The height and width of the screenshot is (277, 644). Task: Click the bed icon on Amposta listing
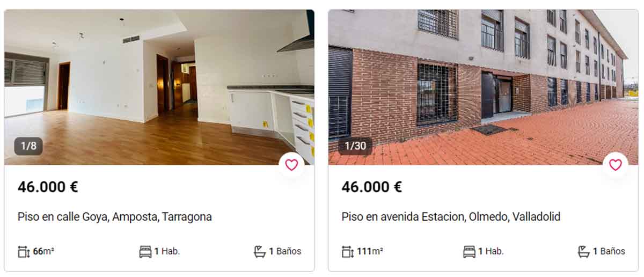(x=145, y=251)
